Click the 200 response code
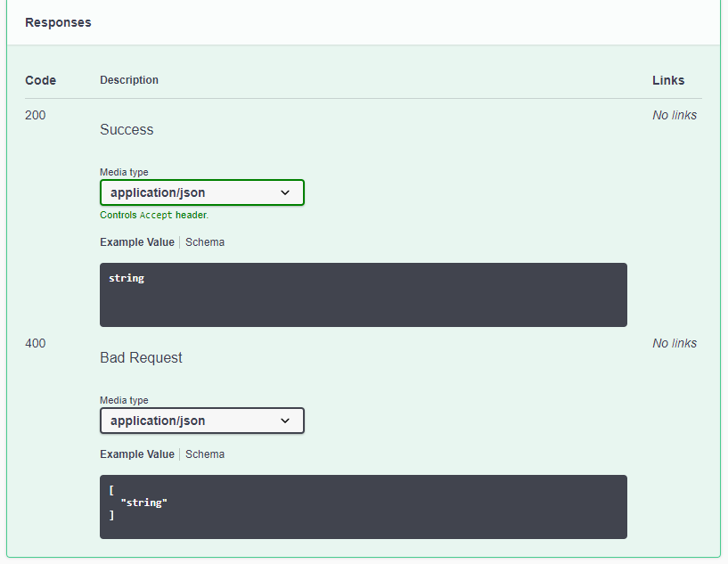The height and width of the screenshot is (564, 728). (36, 115)
